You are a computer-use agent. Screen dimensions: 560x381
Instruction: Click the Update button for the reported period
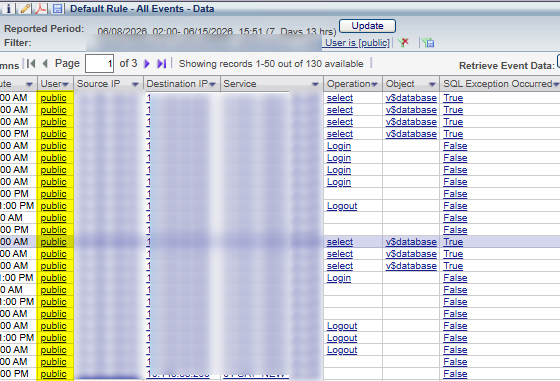(x=368, y=26)
